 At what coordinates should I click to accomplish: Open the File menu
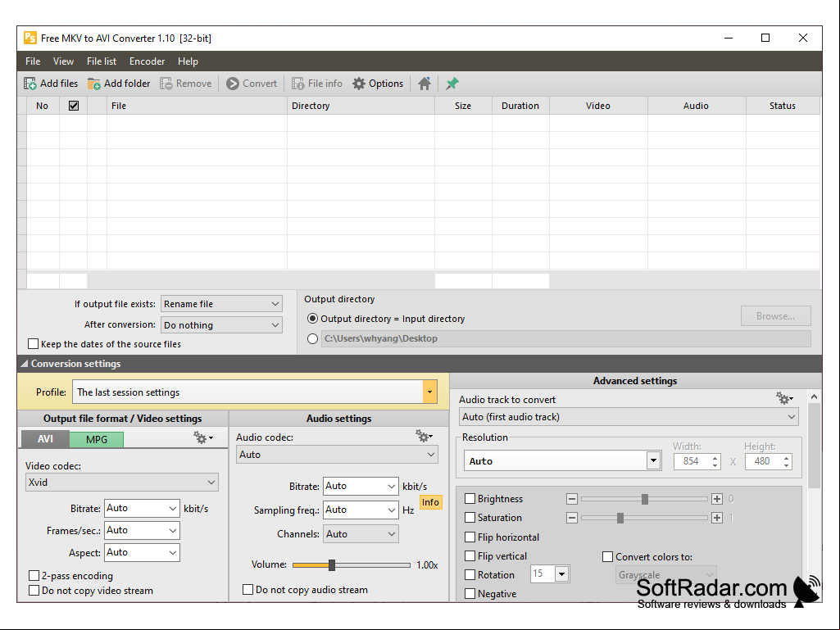tap(33, 61)
